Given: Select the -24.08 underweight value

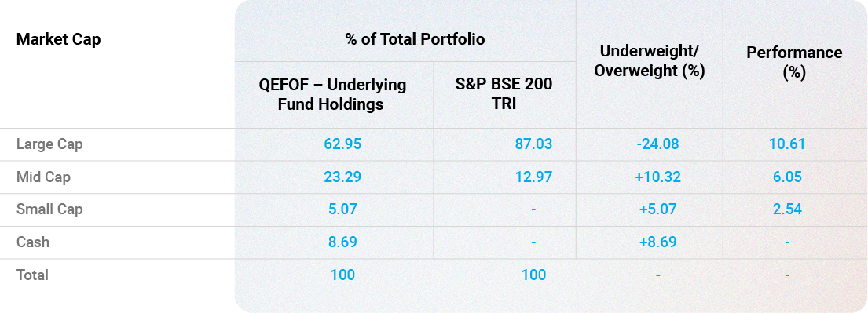Looking at the screenshot, I should (657, 144).
